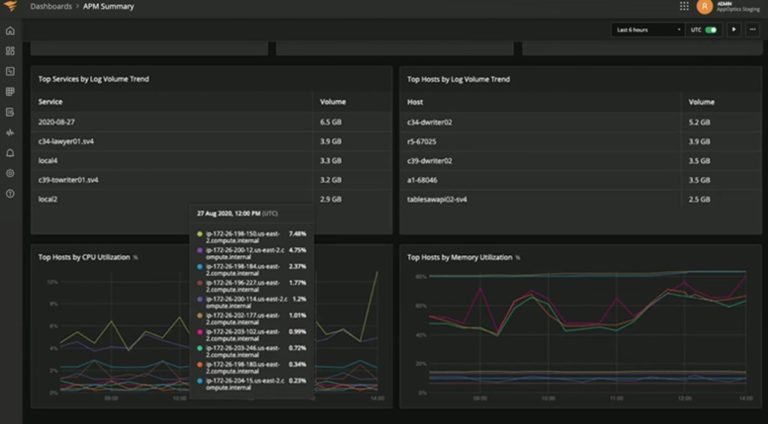Open the Alerts bell icon
Image resolution: width=768 pixels, height=424 pixels.
coord(10,153)
